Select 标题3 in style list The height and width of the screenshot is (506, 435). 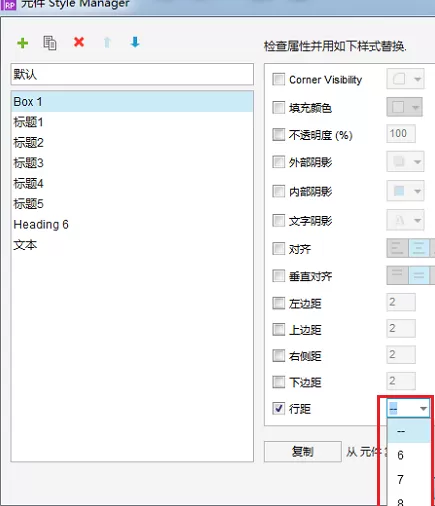132,163
